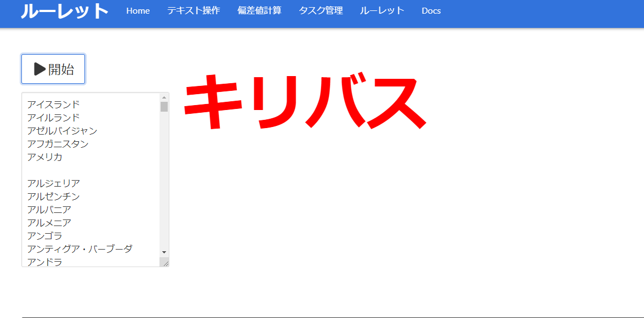This screenshot has height=318, width=644.
Task: Click the scrollbar down arrow of the country list
Action: point(163,252)
